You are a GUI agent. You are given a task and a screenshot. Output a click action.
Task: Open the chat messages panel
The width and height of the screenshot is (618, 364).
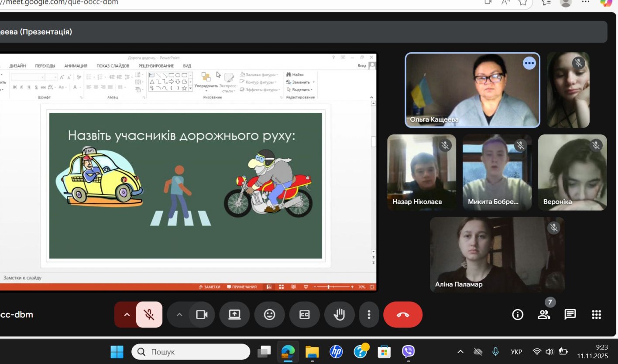(570, 314)
